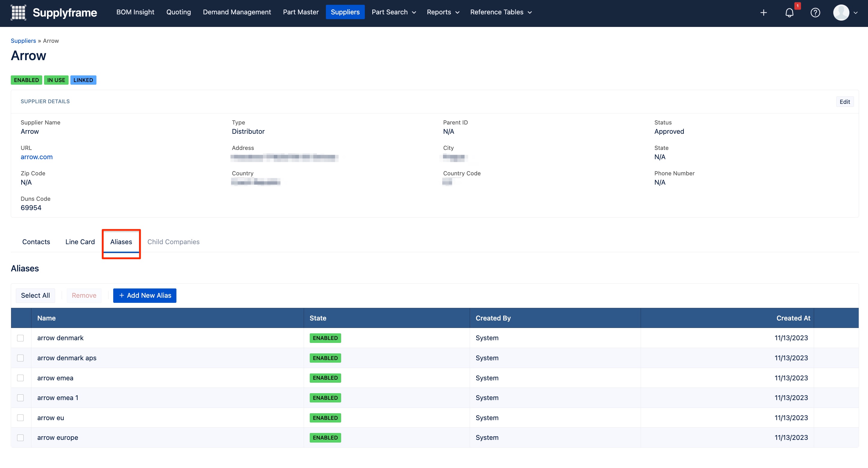This screenshot has height=468, width=868.
Task: Click 'System' in the arrow europe row
Action: (487, 438)
